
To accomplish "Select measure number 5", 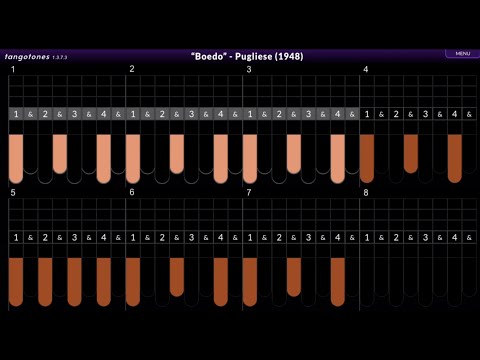I will point(13,193).
